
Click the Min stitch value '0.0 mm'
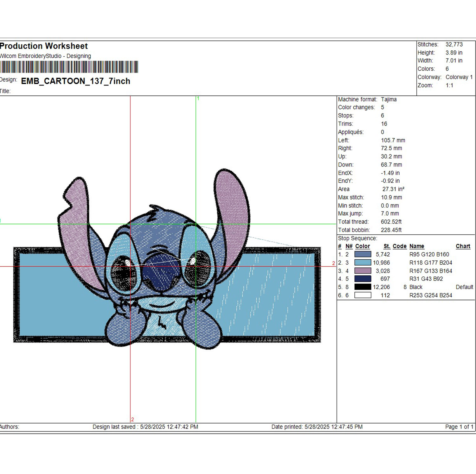pyautogui.click(x=390, y=205)
